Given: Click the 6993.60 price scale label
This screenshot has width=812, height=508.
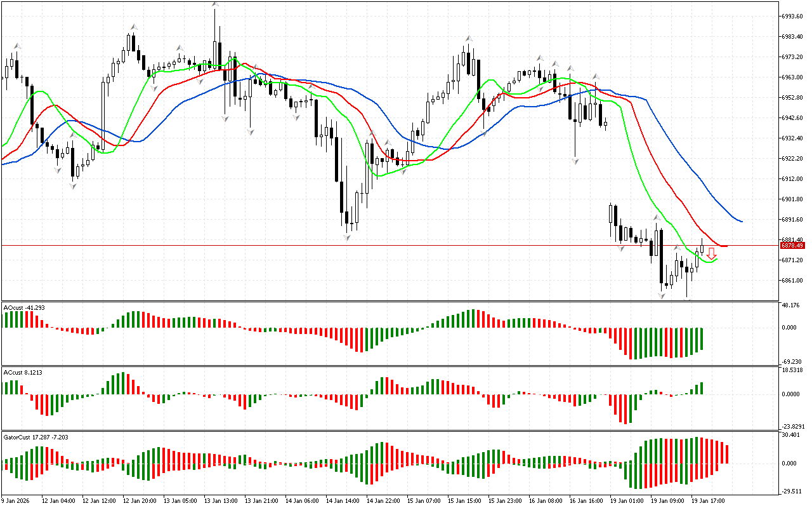Looking at the screenshot, I should (x=793, y=16).
